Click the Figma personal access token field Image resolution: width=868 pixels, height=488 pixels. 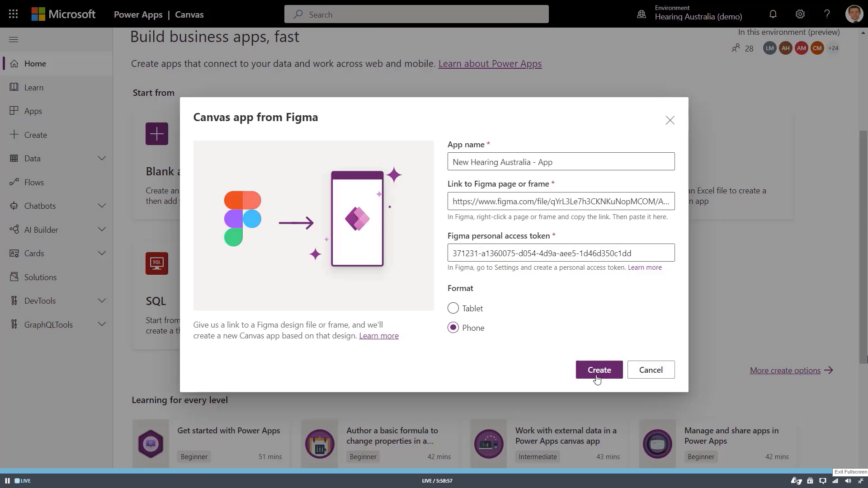coord(561,253)
